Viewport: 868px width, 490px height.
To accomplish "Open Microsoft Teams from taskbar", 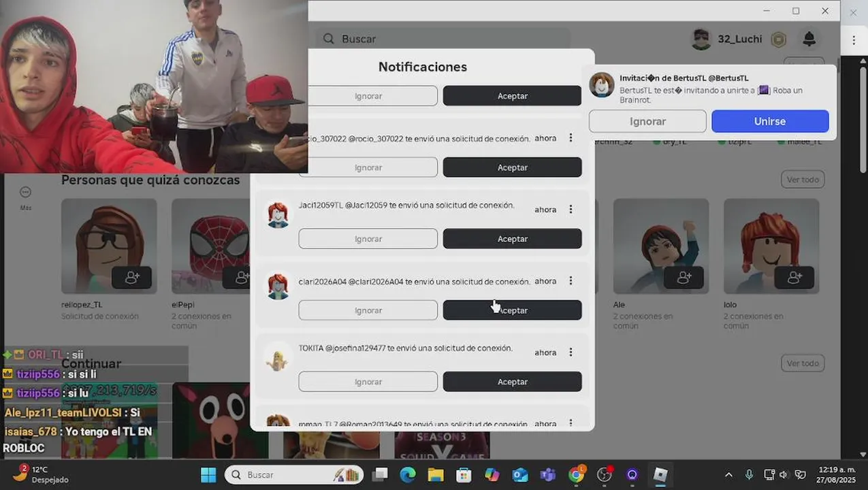I will pyautogui.click(x=548, y=474).
